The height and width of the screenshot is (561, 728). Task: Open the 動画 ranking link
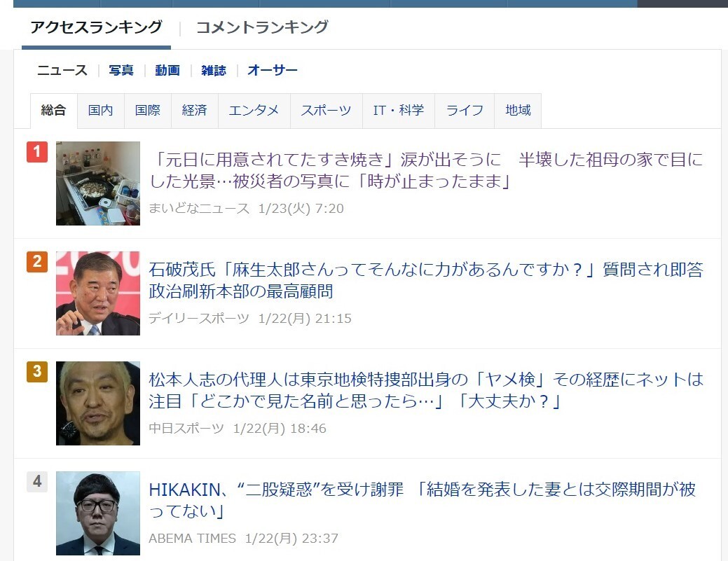pos(167,70)
